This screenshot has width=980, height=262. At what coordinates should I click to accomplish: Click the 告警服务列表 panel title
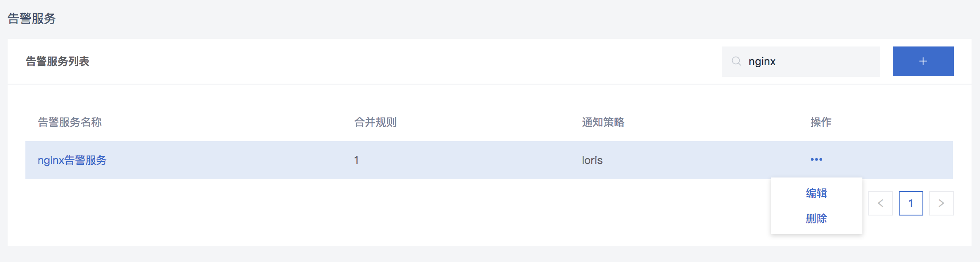tap(57, 61)
